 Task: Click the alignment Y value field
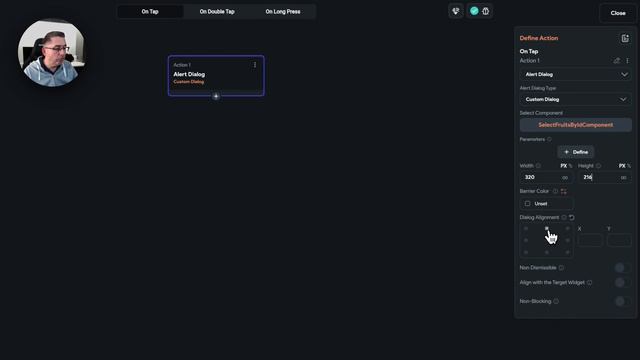tap(619, 240)
